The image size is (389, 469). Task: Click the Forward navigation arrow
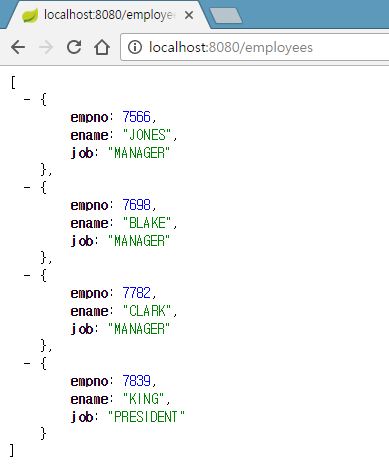tap(46, 47)
